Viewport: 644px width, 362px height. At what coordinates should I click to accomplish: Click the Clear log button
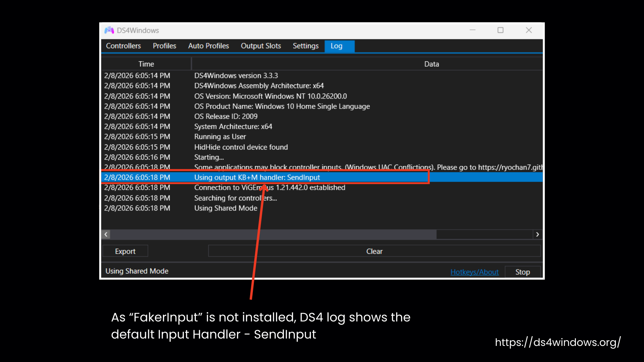(x=374, y=251)
